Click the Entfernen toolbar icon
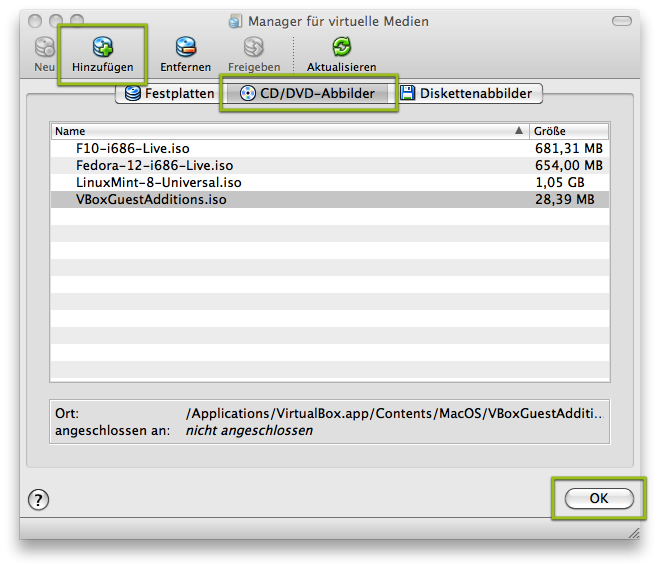This screenshot has height=569, width=660. tap(186, 46)
